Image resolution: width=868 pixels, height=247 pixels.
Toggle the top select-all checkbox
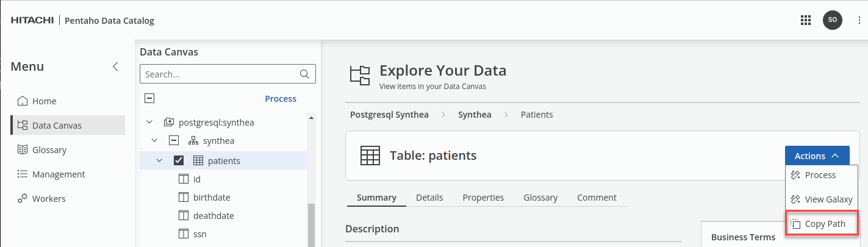149,98
